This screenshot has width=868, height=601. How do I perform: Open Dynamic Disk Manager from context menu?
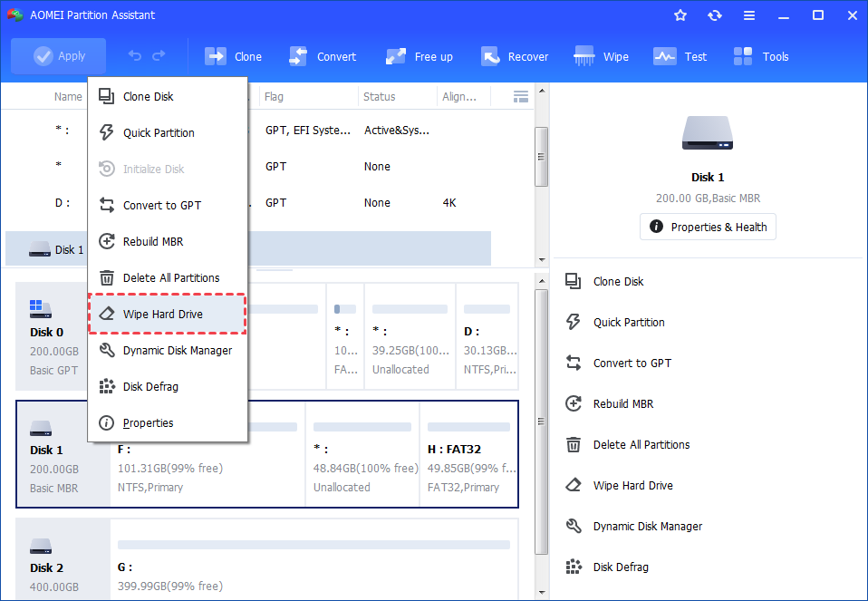(168, 351)
